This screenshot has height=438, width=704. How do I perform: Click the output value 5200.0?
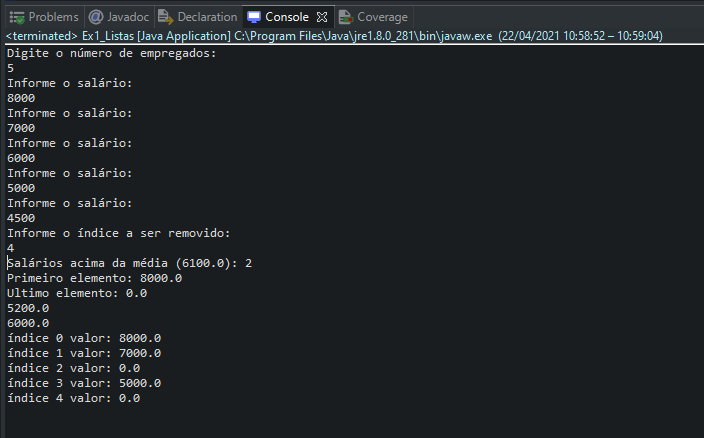coord(28,308)
